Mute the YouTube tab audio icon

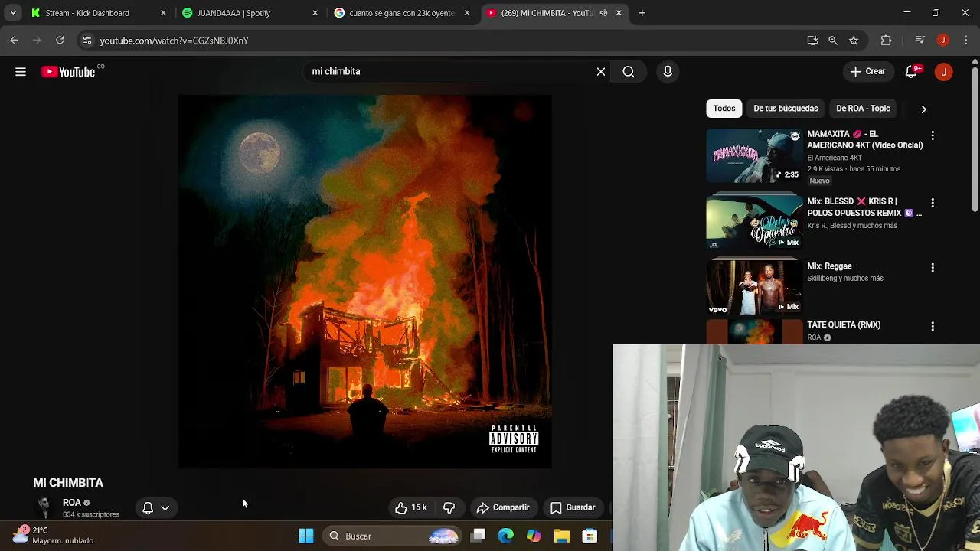pos(603,13)
